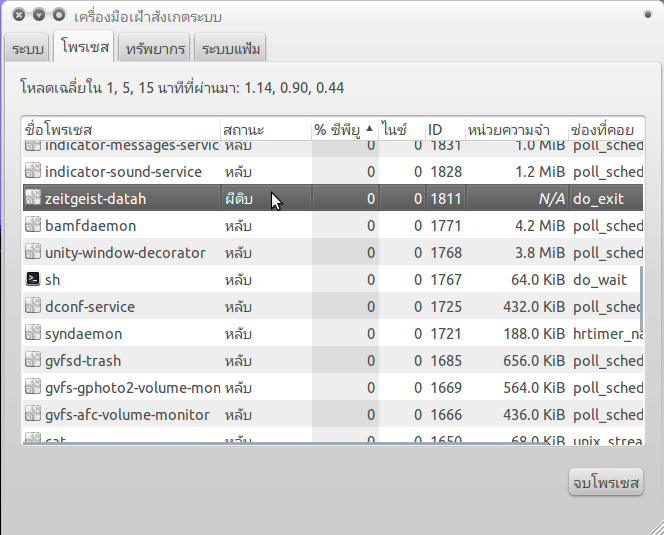Image resolution: width=664 pixels, height=535 pixels.
Task: Click the สถานะ column header
Action: 265,130
